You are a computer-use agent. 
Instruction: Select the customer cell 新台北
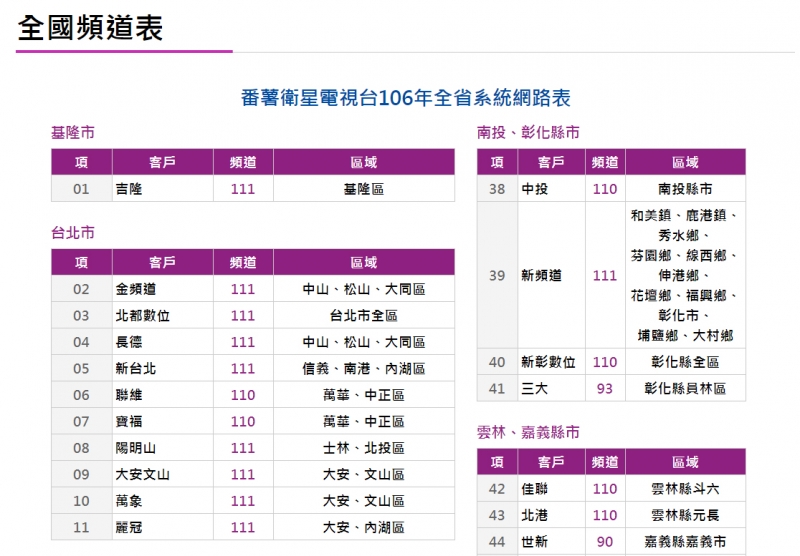163,368
